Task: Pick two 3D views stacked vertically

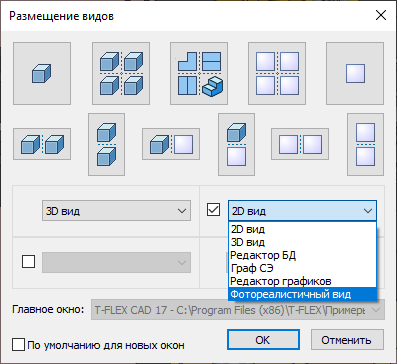Action: [106, 144]
